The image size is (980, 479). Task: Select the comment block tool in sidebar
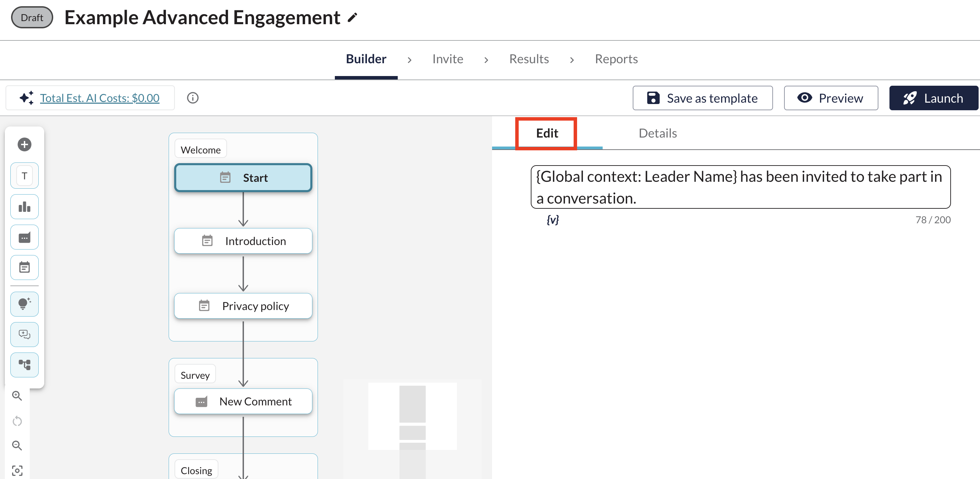click(x=24, y=237)
